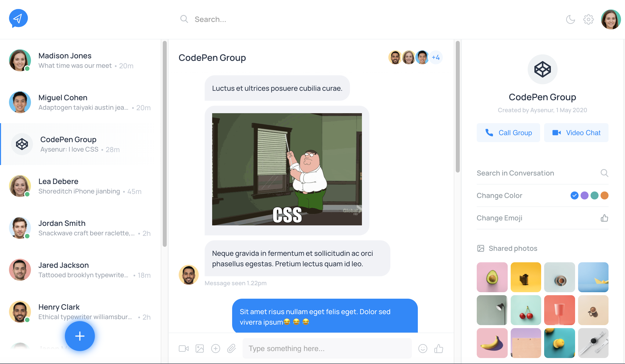This screenshot has width=625, height=364.
Task: Open the avocado shared photo
Action: click(492, 277)
